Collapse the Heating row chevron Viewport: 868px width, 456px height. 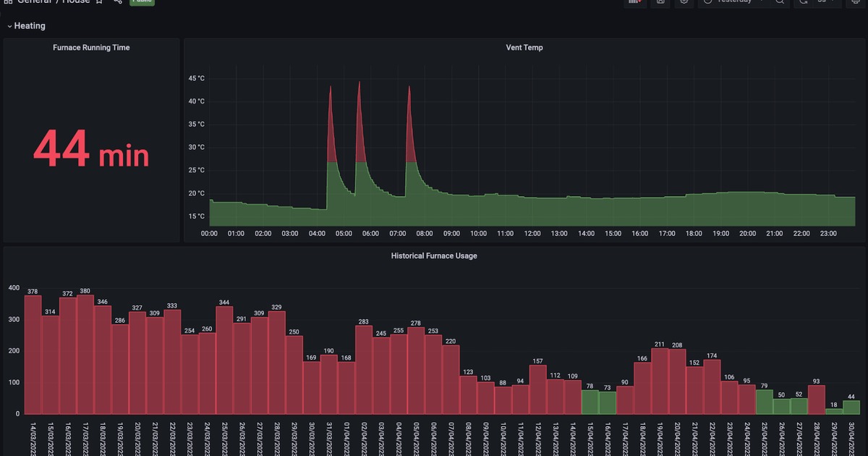[x=9, y=26]
